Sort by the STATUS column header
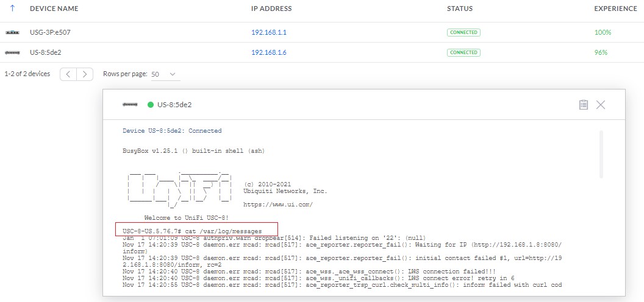The width and height of the screenshot is (644, 302). (x=460, y=9)
